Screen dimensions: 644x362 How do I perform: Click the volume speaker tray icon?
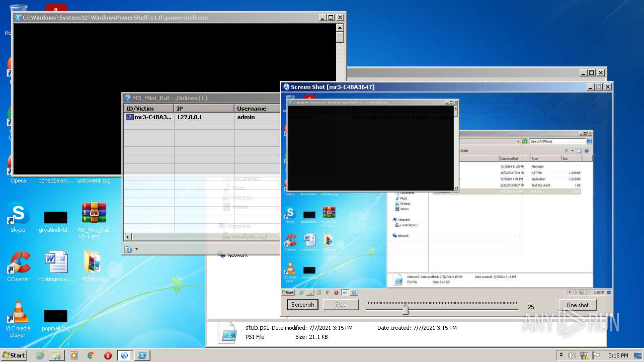click(573, 355)
